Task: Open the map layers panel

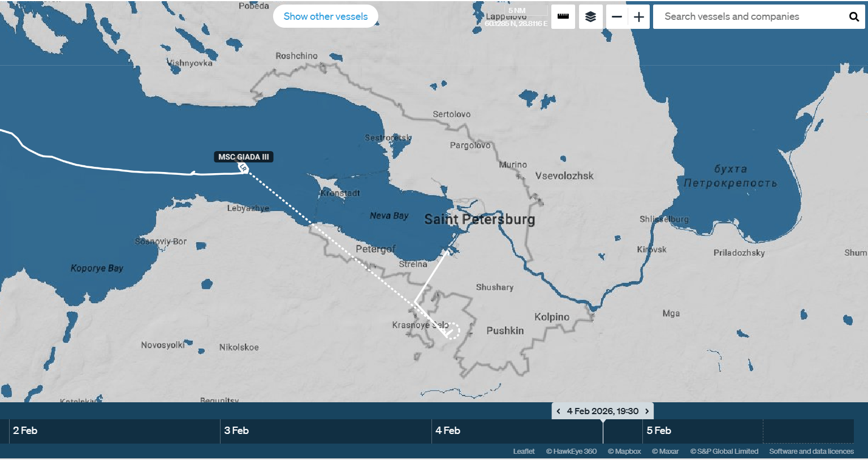Action: pos(590,17)
